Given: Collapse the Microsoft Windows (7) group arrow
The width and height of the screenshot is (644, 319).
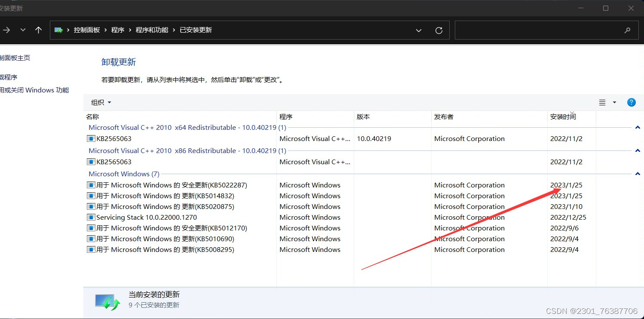Looking at the screenshot, I should tap(638, 174).
